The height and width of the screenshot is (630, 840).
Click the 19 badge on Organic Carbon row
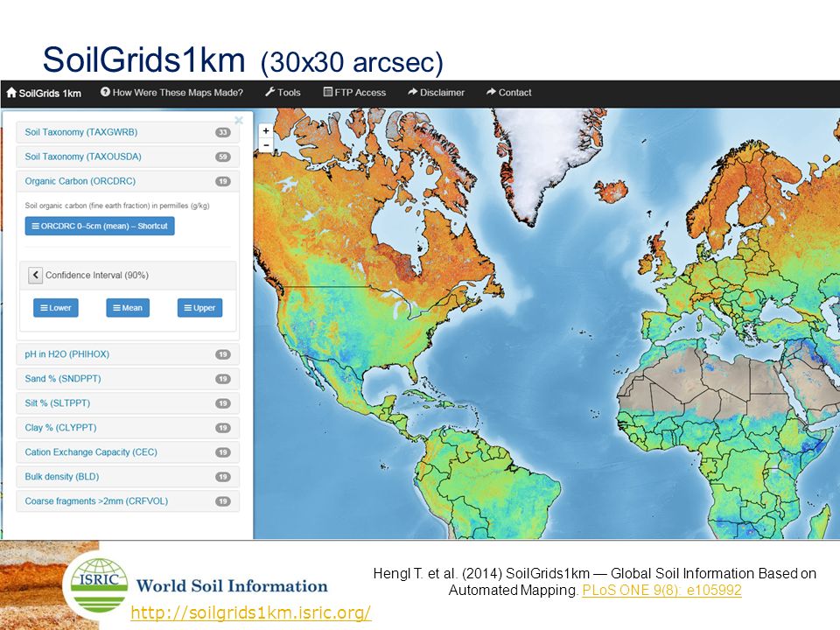[x=223, y=182]
